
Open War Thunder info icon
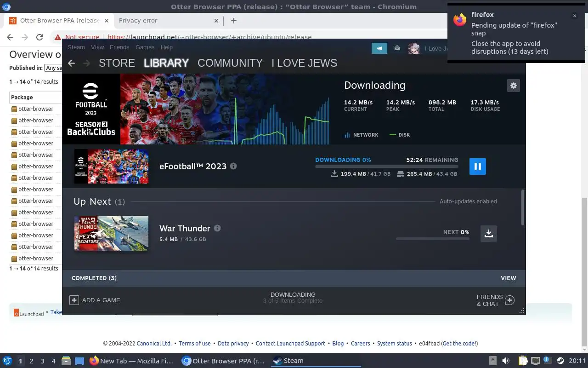(x=217, y=228)
